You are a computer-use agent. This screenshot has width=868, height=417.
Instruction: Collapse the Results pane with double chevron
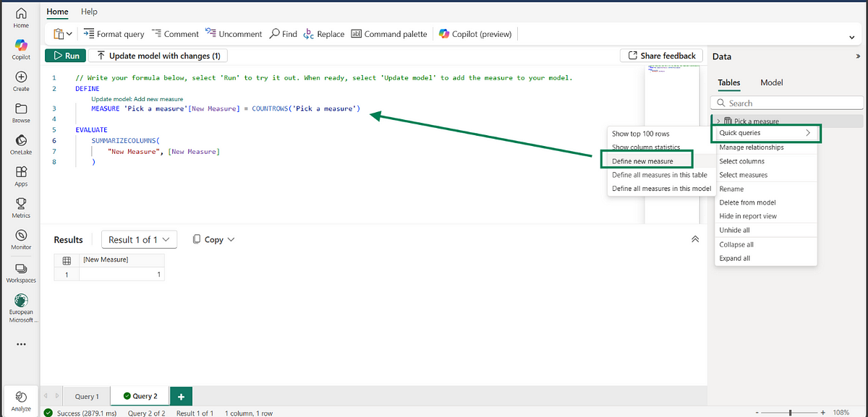point(695,239)
